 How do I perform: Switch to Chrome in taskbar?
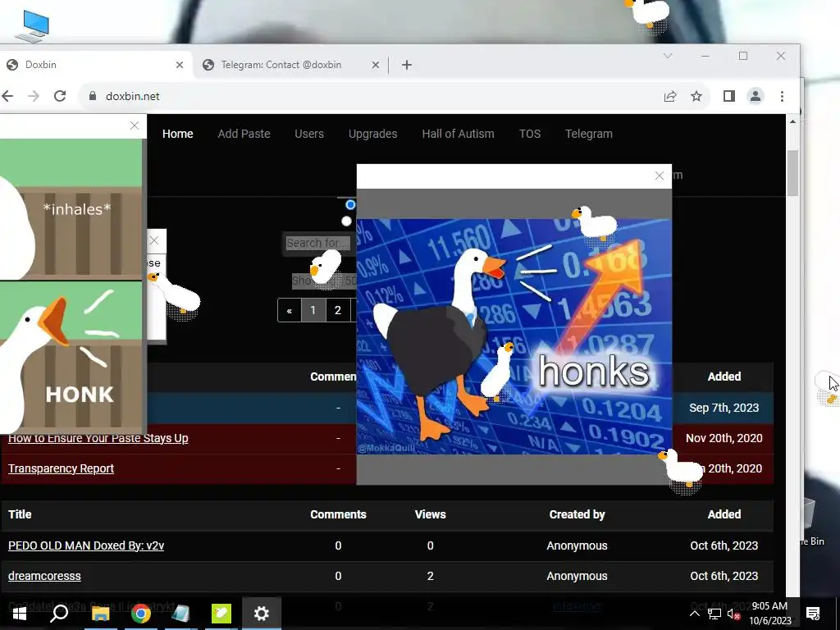click(x=141, y=613)
